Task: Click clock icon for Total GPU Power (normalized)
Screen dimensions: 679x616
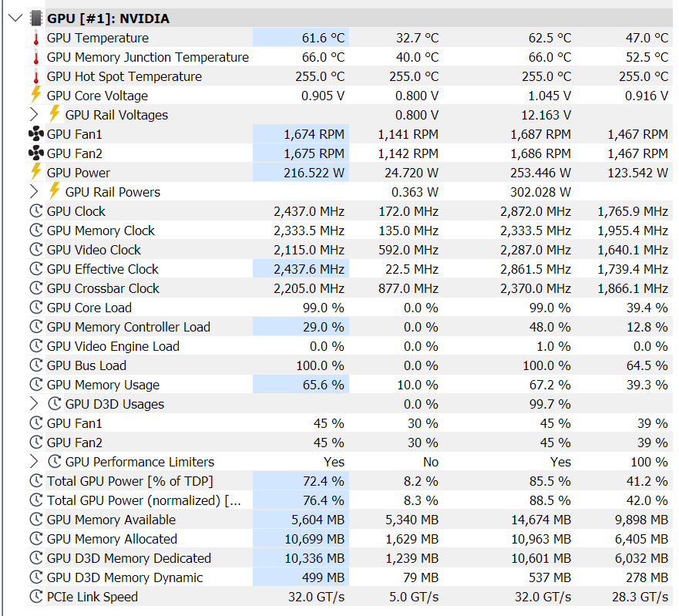Action: (x=36, y=500)
